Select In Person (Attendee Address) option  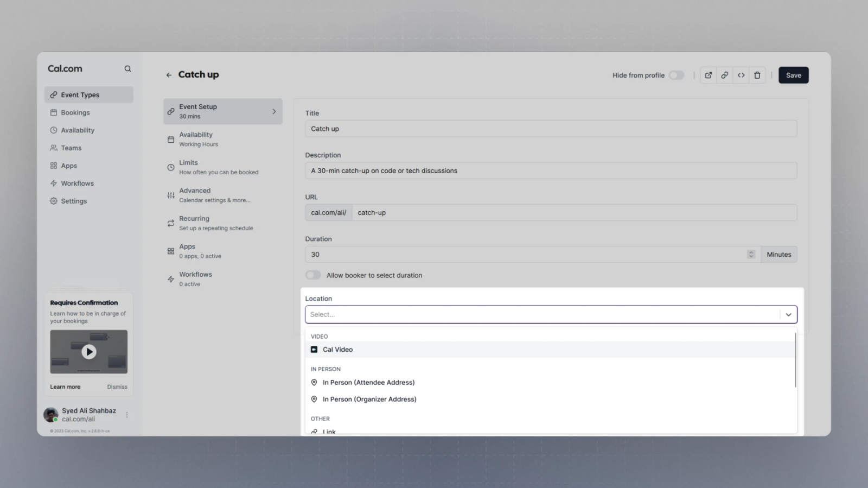coord(368,383)
